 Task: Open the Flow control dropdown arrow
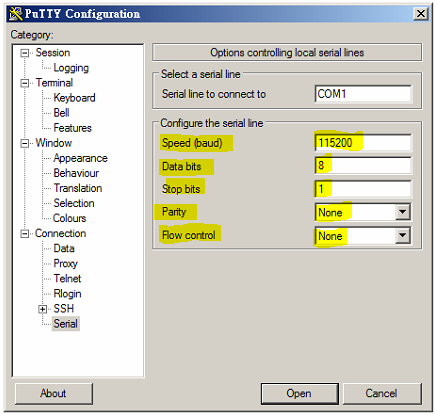[403, 236]
